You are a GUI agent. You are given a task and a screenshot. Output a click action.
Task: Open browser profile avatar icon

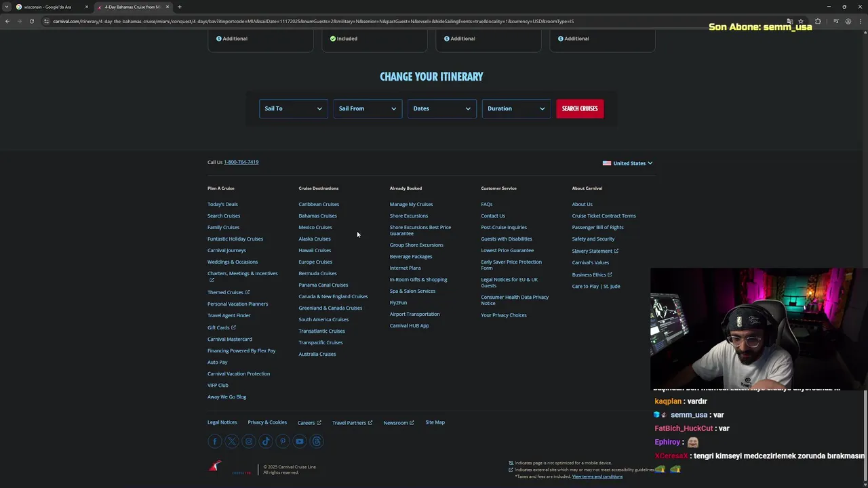click(x=848, y=21)
